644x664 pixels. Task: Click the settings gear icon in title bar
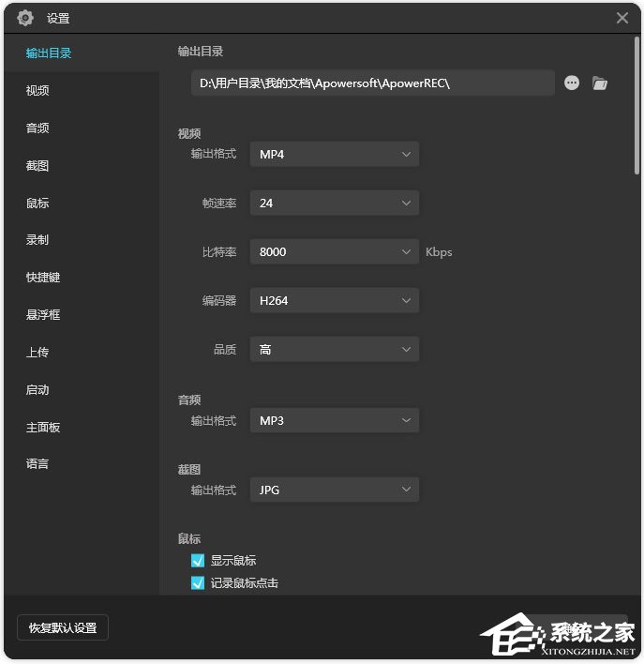25,18
